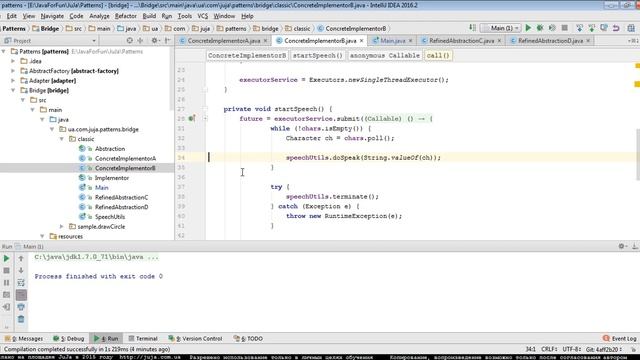Image resolution: width=640 pixels, height=360 pixels.
Task: Expand the sample.drawCircle package
Action: (62, 227)
